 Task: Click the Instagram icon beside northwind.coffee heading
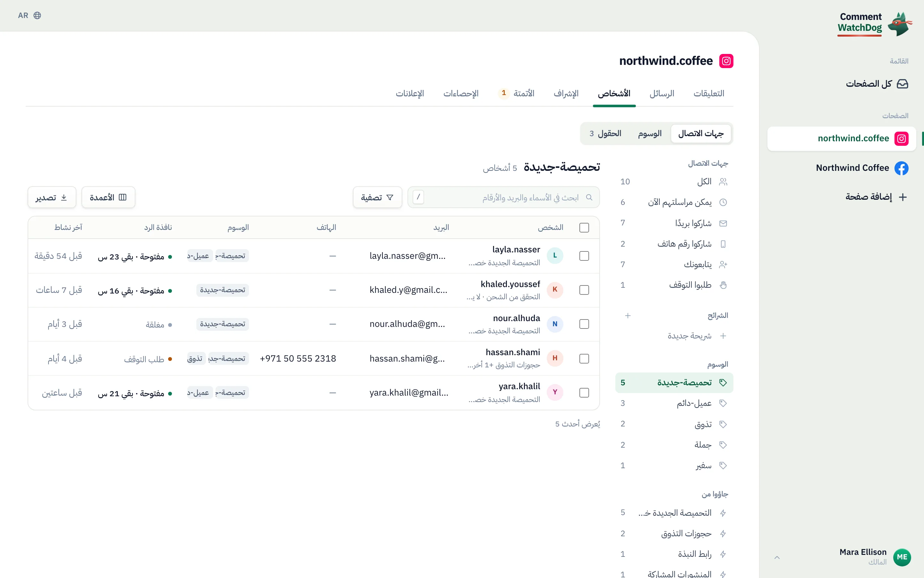(726, 61)
